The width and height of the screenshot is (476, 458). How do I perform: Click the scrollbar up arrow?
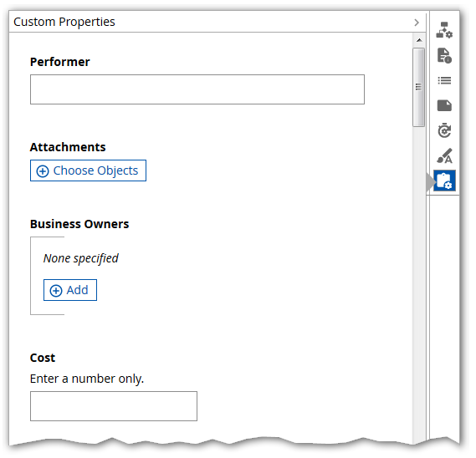(419, 40)
